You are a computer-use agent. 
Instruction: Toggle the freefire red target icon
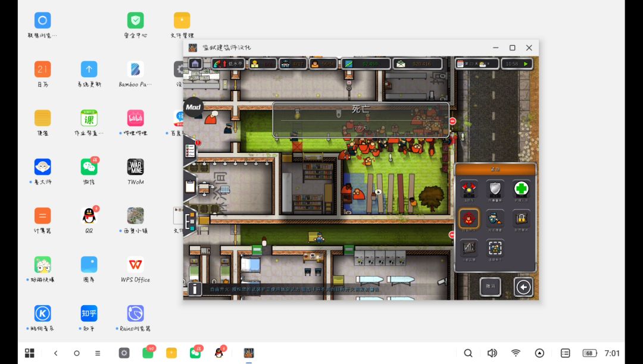click(x=469, y=218)
